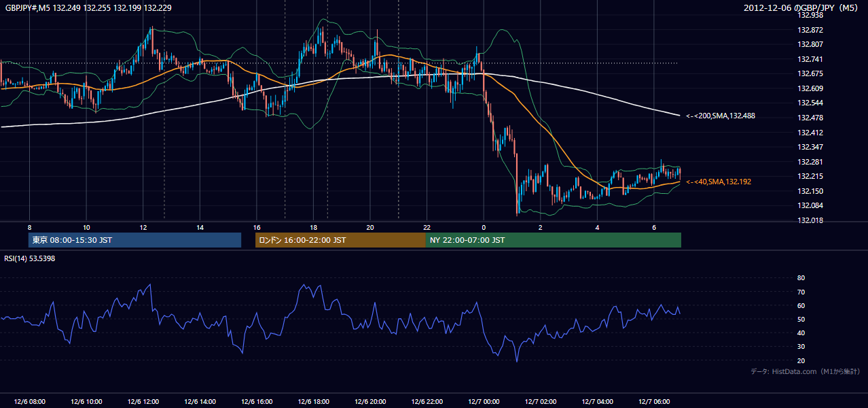Select the '2012-12-06 のGBP/JPY (M5)' title
868x408 pixels.
click(802, 8)
